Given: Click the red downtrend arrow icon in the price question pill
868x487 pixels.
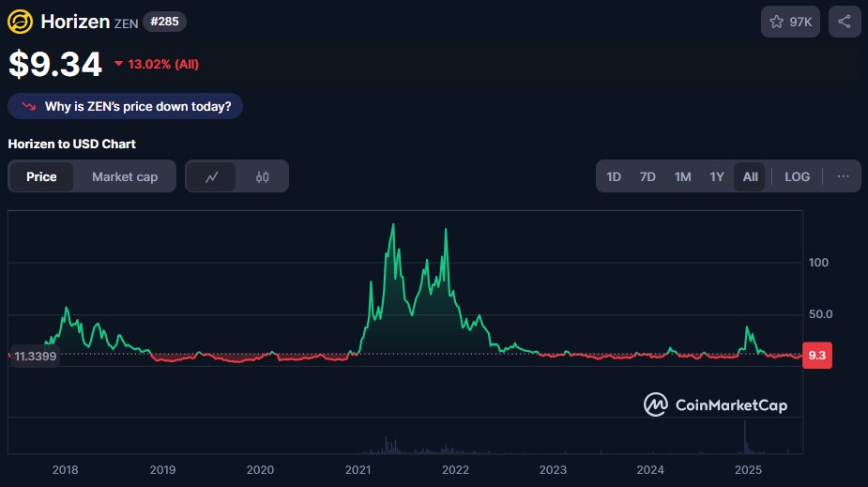Looking at the screenshot, I should (x=29, y=106).
